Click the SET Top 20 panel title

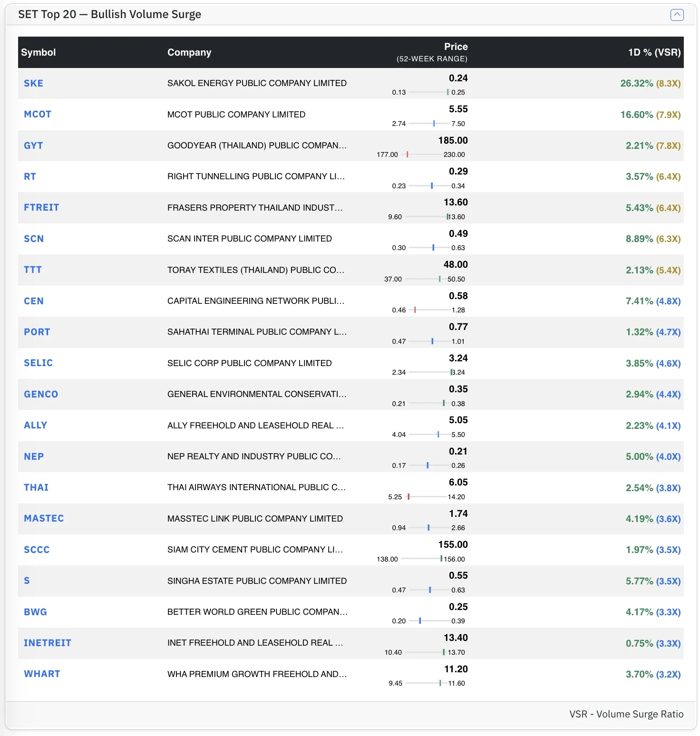point(109,14)
